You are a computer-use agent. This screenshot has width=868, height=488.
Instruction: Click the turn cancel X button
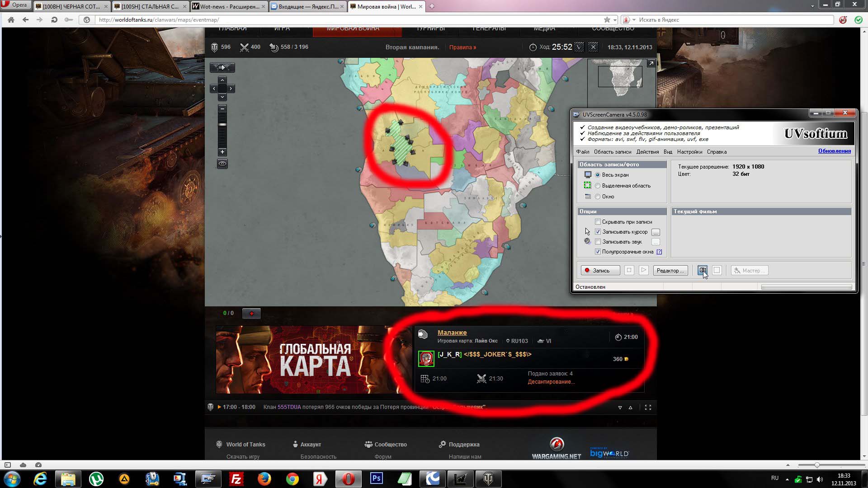(593, 47)
